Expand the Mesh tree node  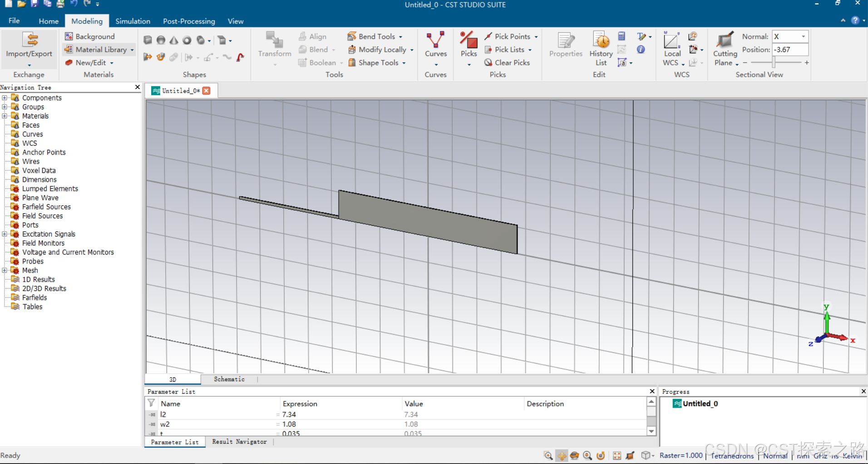(5, 270)
